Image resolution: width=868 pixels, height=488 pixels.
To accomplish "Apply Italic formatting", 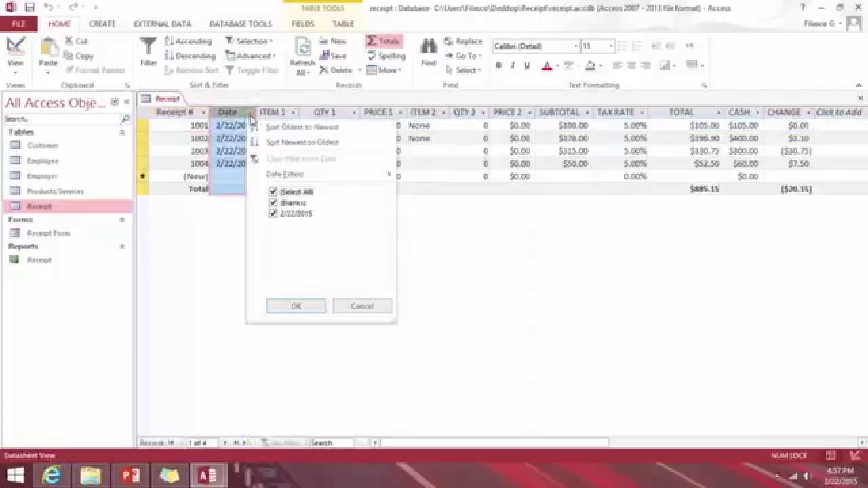I will click(513, 66).
